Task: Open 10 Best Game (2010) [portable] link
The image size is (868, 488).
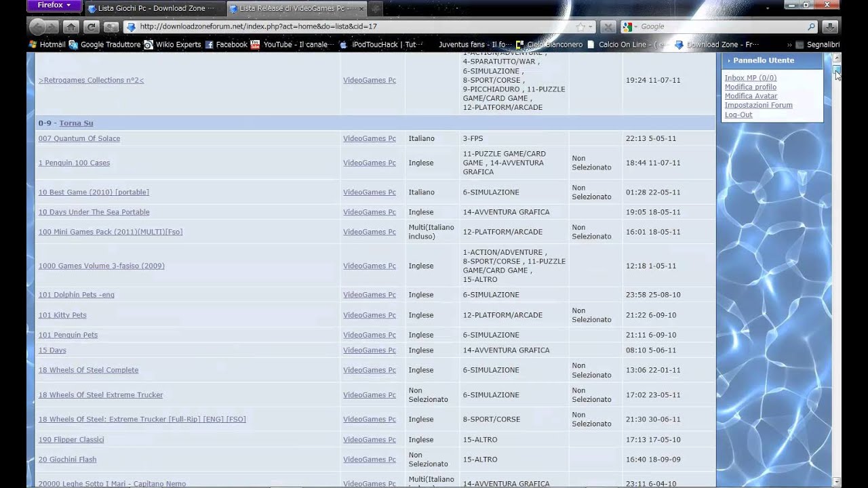Action: [x=94, y=192]
